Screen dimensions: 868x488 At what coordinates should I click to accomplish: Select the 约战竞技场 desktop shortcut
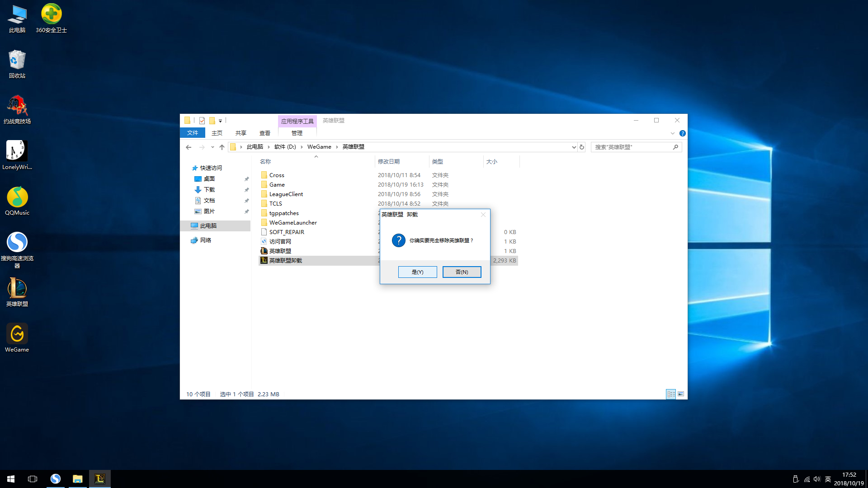click(x=17, y=110)
